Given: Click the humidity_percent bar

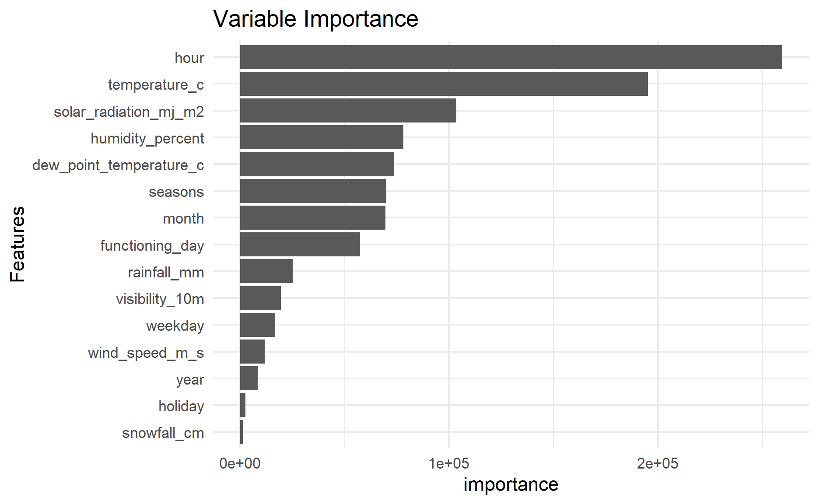Looking at the screenshot, I should coord(322,137).
